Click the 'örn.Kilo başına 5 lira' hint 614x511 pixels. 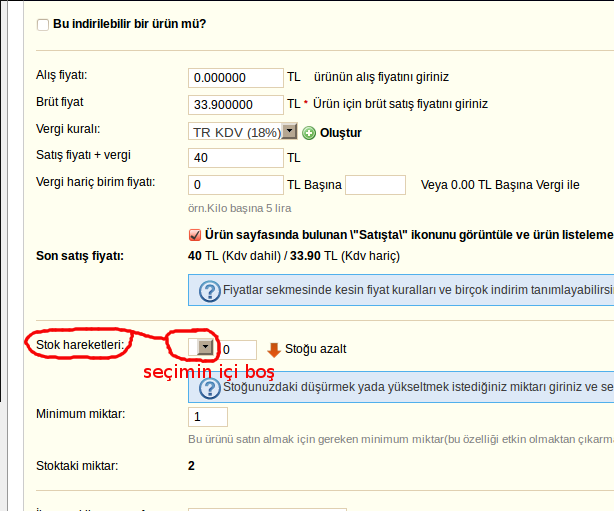tap(240, 208)
